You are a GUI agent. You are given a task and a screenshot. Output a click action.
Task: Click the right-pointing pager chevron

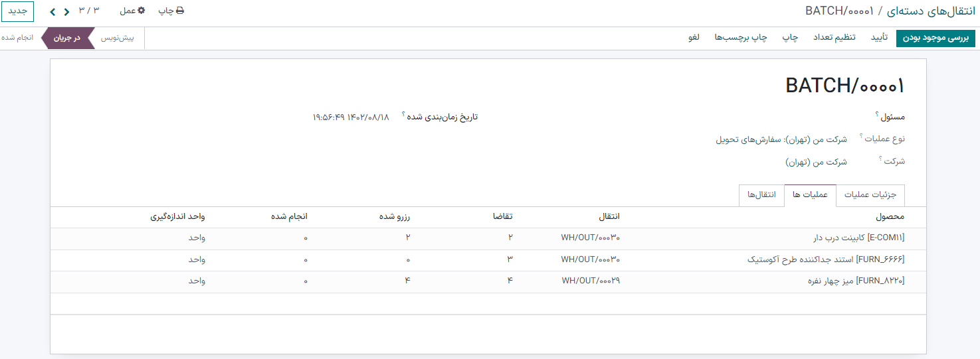66,11
